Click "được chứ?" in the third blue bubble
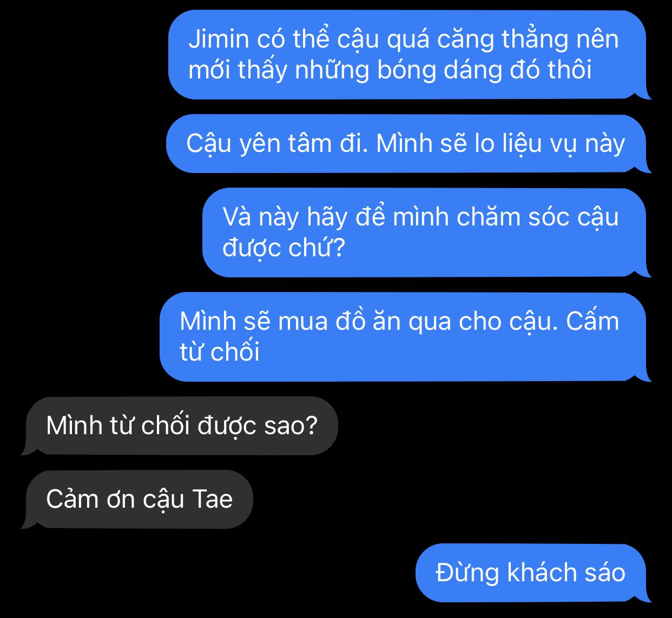672x618 pixels. 284,248
